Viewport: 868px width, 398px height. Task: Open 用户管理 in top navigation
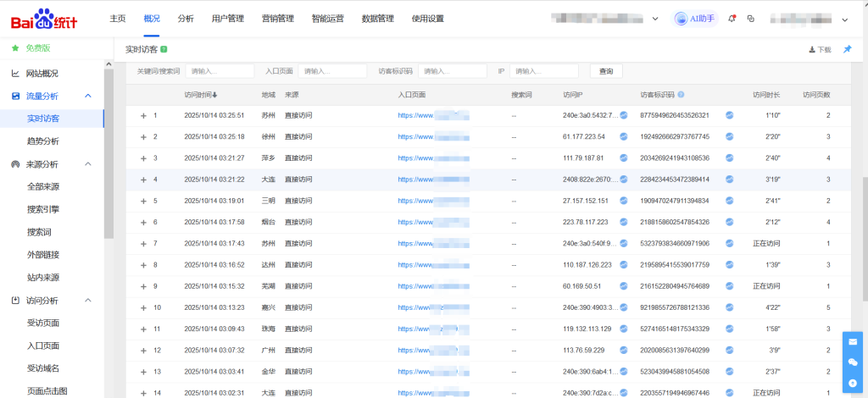[227, 19]
